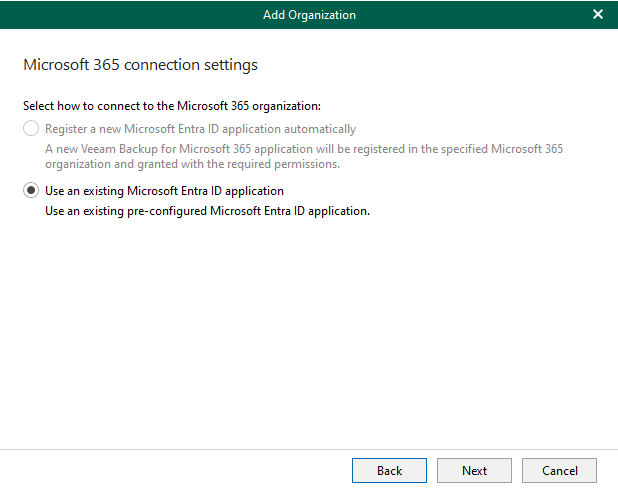Select the Register a new application radio button
This screenshot has width=618, height=489.
(31, 128)
